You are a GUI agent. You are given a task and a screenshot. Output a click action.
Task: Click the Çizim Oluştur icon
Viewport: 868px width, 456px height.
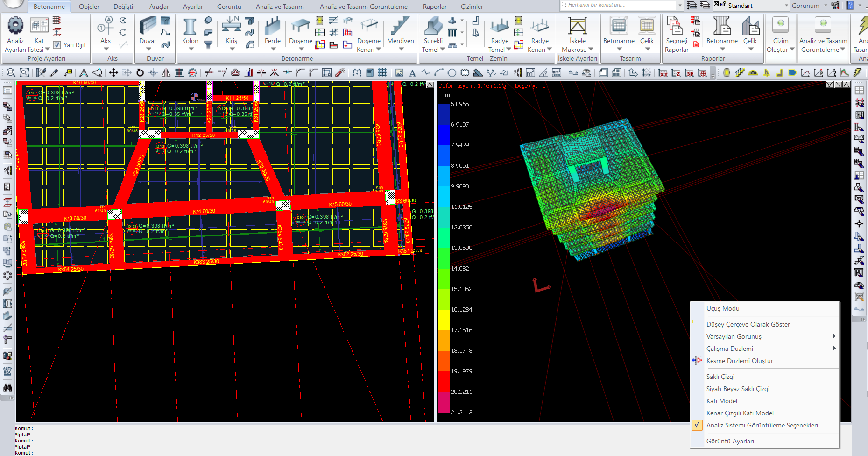[x=780, y=25]
